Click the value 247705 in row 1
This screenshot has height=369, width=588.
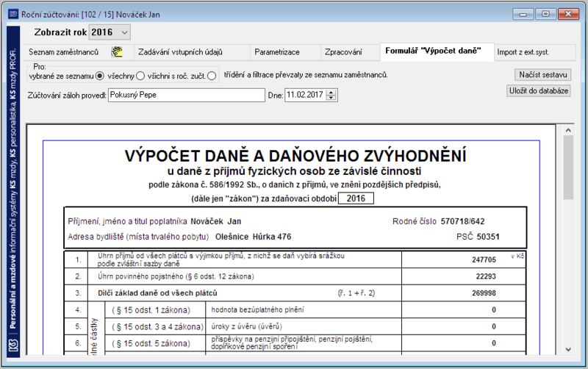pos(484,259)
